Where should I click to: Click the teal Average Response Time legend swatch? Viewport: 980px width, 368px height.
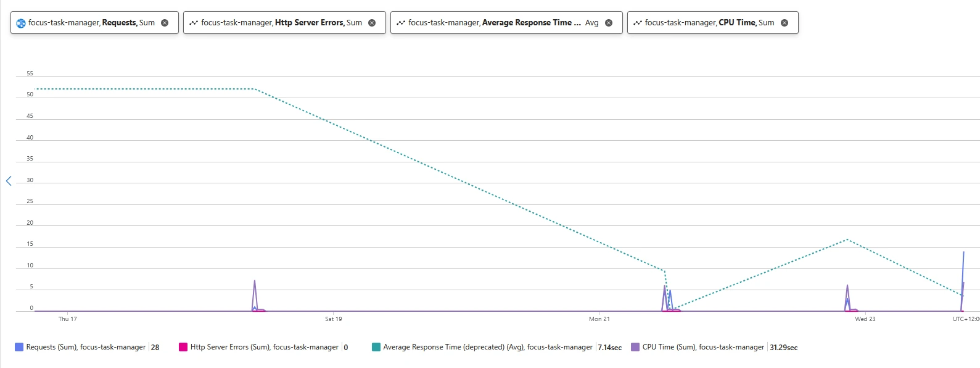[x=376, y=347]
